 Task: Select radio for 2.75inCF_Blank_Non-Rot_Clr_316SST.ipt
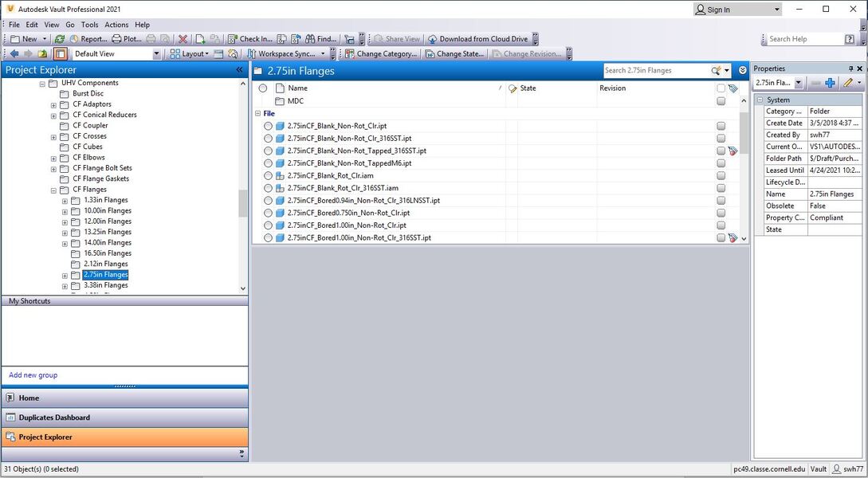coord(268,139)
